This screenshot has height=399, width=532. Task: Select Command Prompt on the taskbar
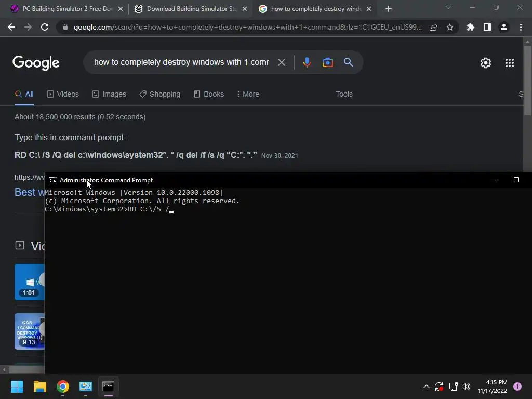[x=108, y=387]
